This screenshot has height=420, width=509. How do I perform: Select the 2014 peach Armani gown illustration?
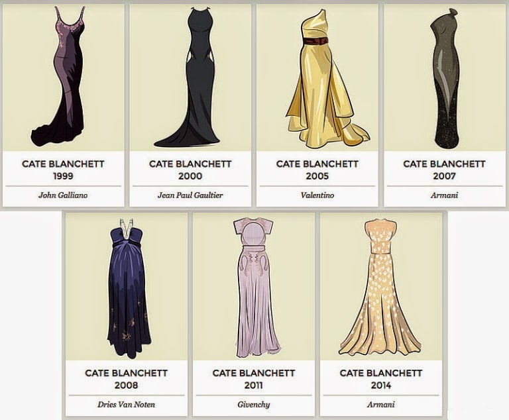tap(380, 288)
